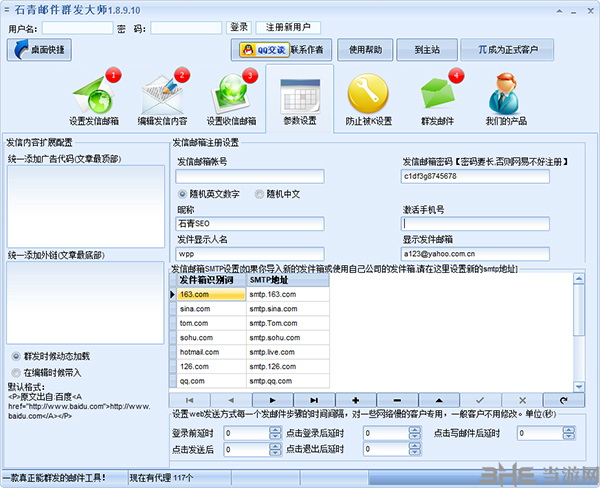This screenshot has height=488, width=600.
Task: Click the edit record up-triangle button
Action: (x=439, y=400)
